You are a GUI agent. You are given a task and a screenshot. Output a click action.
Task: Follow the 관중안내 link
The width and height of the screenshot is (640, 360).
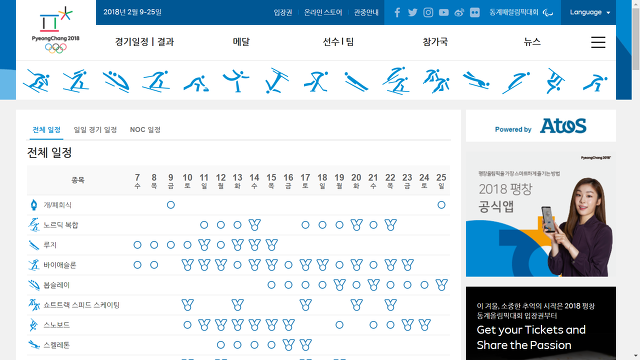tap(366, 12)
